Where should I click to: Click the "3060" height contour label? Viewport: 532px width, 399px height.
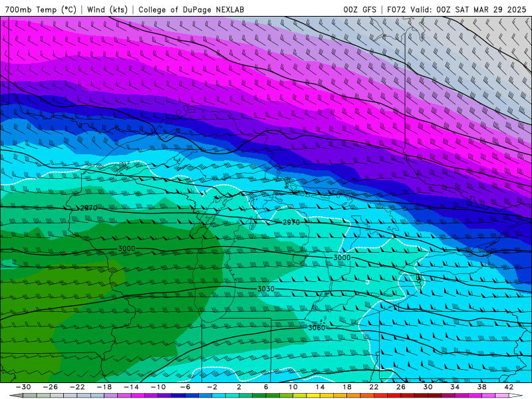317,328
